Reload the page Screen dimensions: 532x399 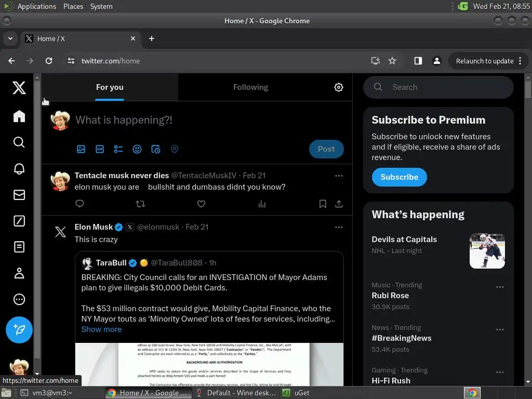[49, 61]
